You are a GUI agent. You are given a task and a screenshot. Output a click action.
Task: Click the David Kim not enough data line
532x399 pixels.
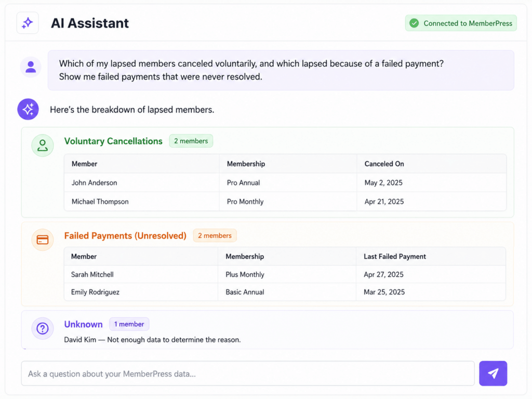click(x=152, y=340)
